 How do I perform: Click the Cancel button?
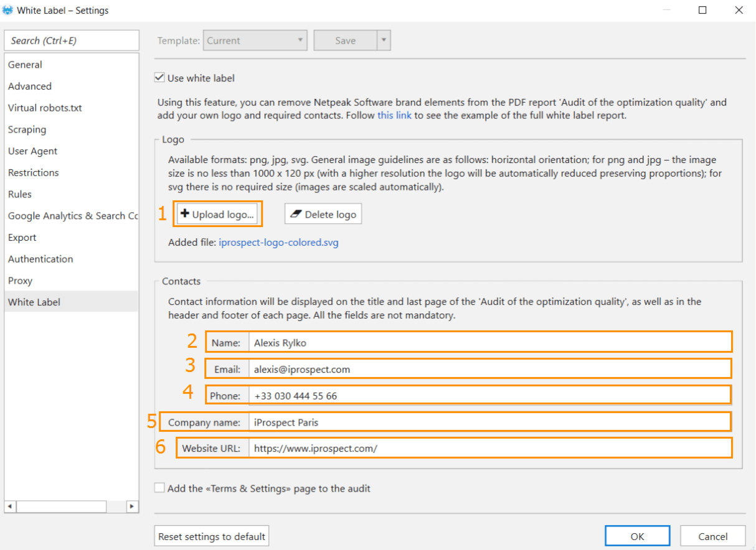713,536
